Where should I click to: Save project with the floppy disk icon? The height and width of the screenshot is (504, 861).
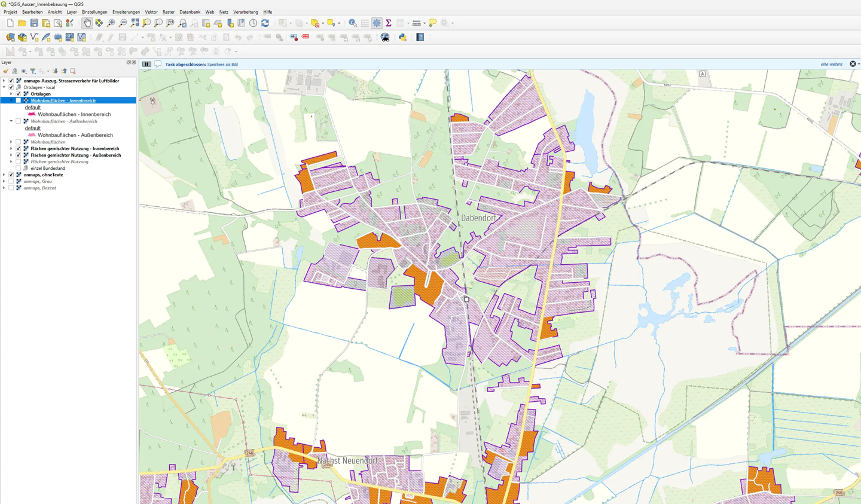coord(34,23)
